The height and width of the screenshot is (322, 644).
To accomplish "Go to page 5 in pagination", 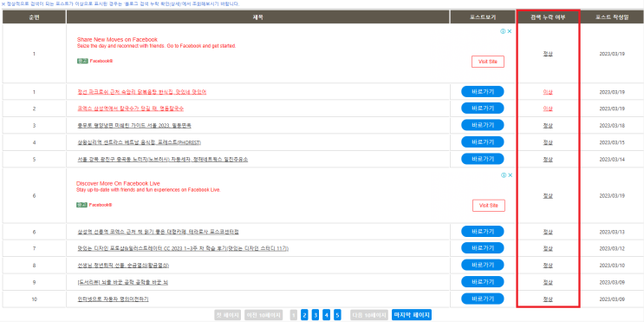I will pyautogui.click(x=337, y=315).
